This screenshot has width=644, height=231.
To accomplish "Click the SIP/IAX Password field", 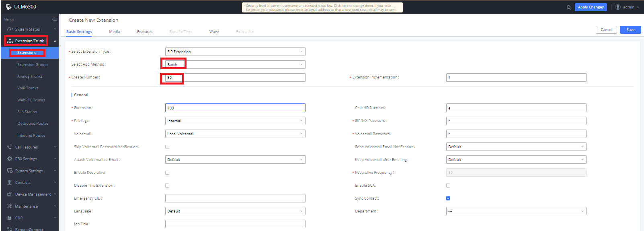I will click(x=516, y=121).
